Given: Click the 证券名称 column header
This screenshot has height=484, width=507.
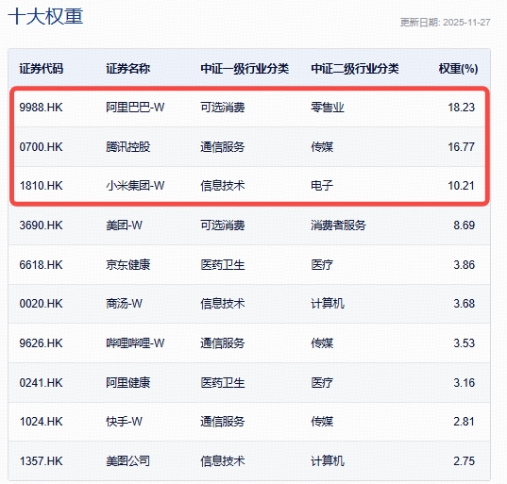Looking at the screenshot, I should [128, 69].
